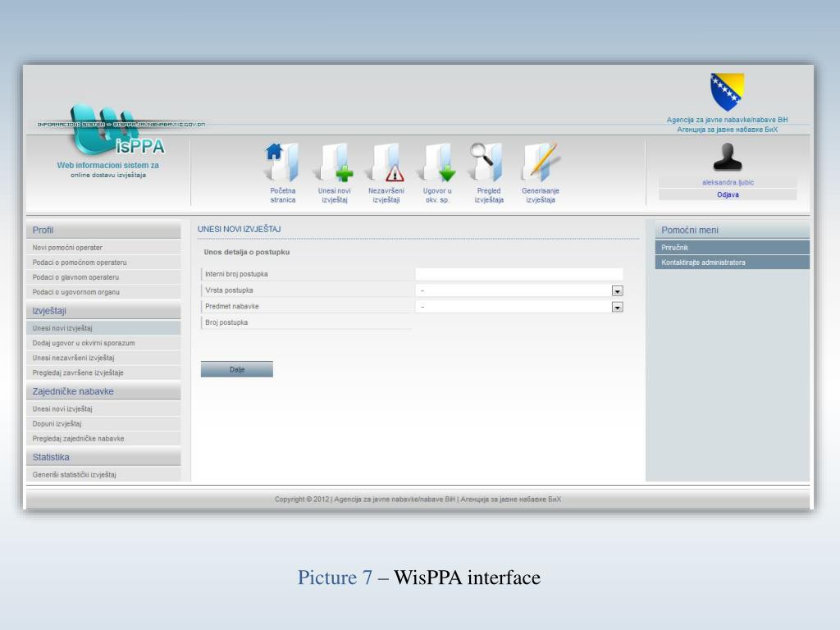Click the user avatar silhouette icon

728,157
